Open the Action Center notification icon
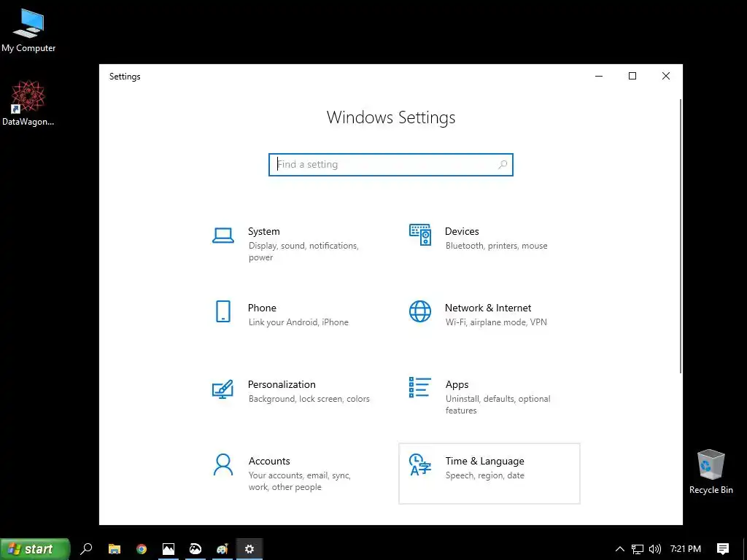This screenshot has width=747, height=560. pyautogui.click(x=723, y=549)
